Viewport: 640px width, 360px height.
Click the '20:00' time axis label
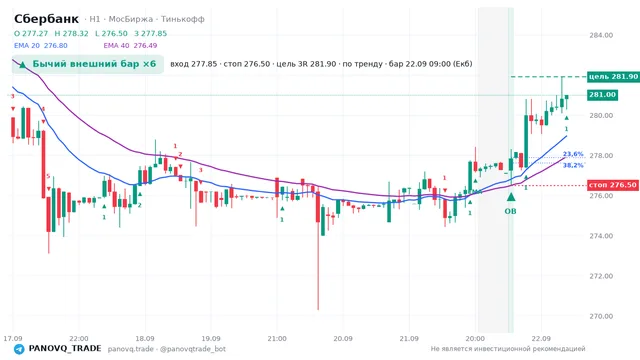click(x=475, y=338)
